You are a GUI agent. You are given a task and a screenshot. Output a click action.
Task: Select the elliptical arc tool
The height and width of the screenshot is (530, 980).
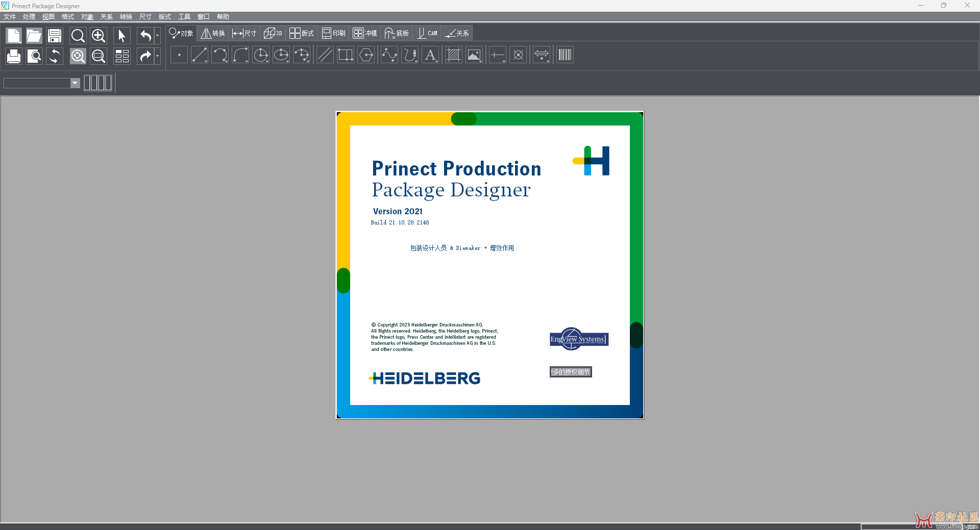click(302, 55)
